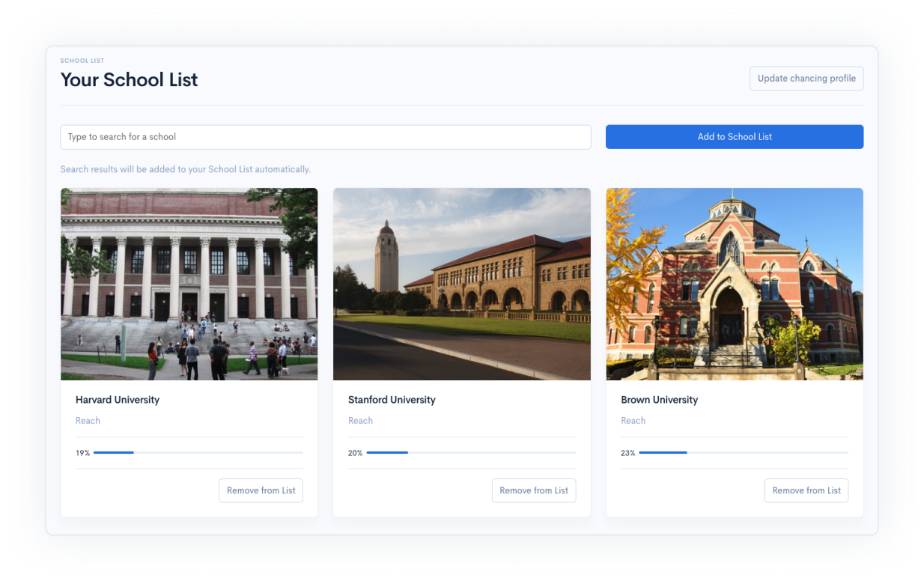
Task: Click Harvard's 19% chance progress bar
Action: click(x=198, y=453)
